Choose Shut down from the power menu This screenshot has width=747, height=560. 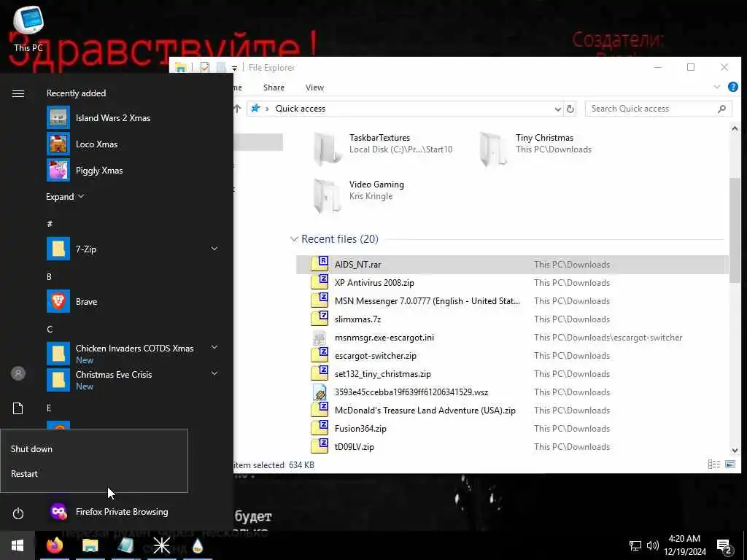[x=94, y=449]
